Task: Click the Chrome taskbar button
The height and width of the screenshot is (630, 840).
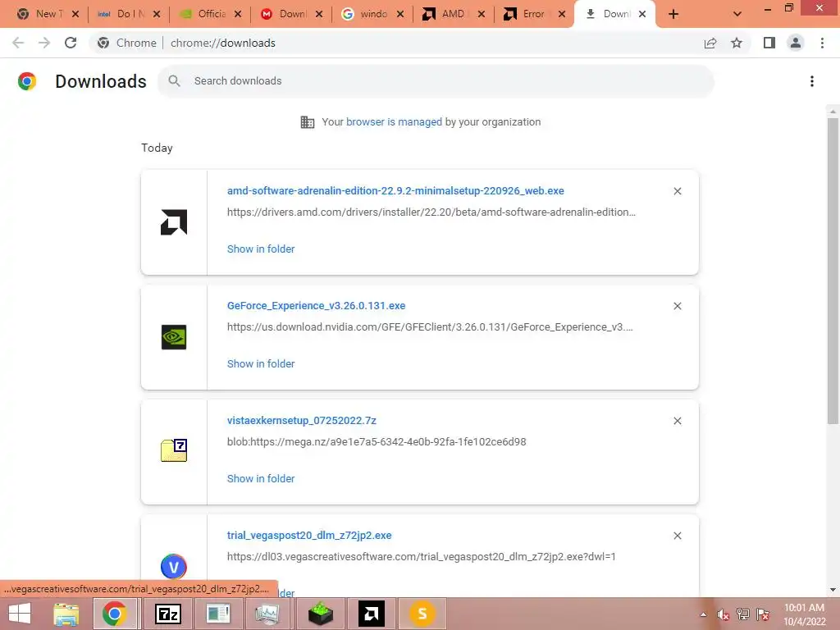Action: coord(116,614)
